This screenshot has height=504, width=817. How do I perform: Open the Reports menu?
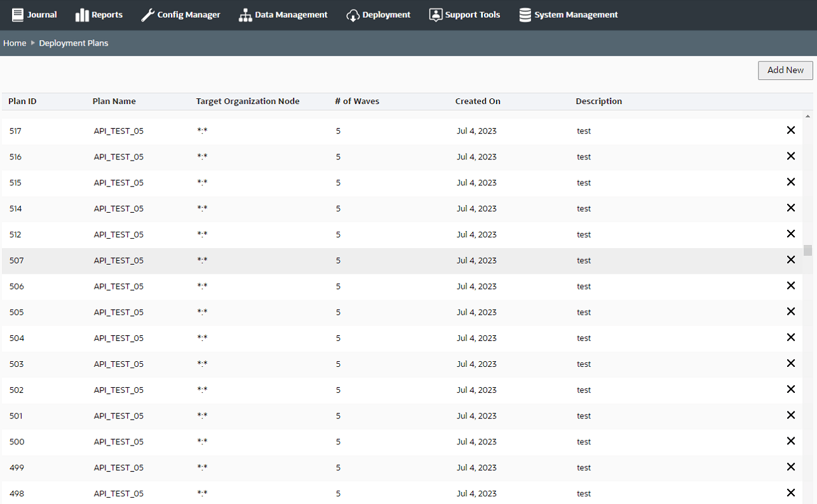[x=99, y=15]
